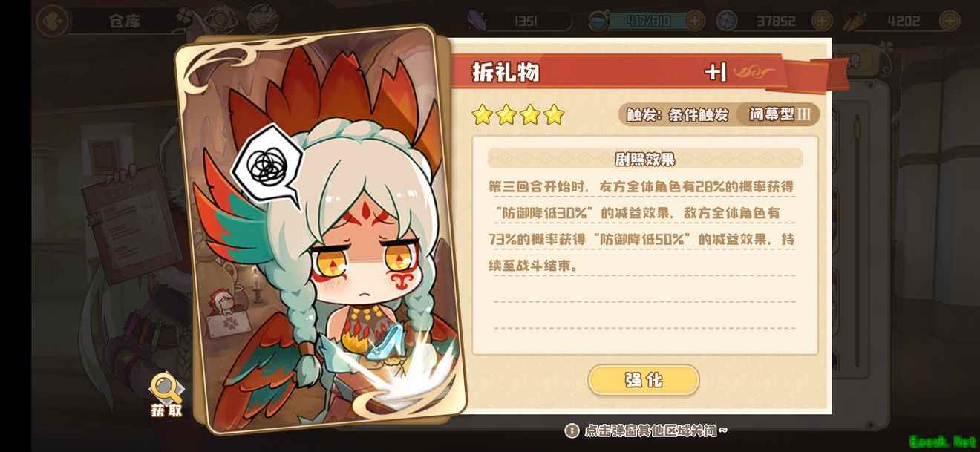Screen dimensions: 980x452
Task: Tap the feather currency icon near 1351
Action: click(x=476, y=20)
